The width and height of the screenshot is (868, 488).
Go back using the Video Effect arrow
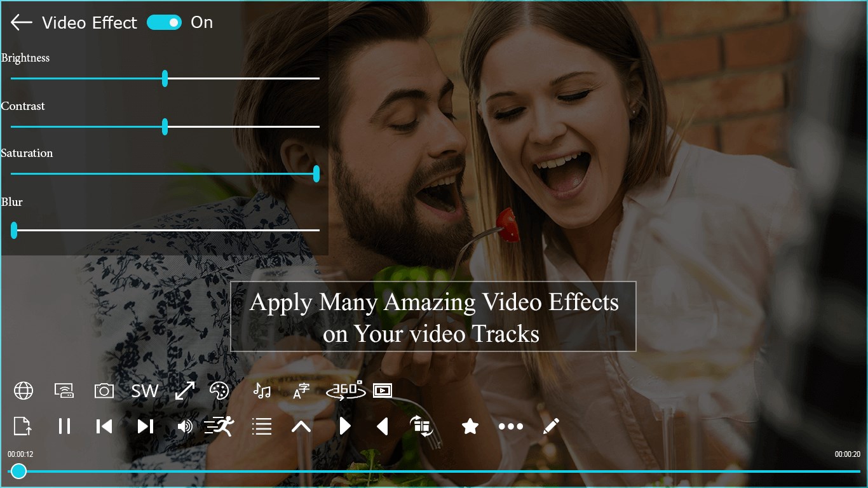[22, 23]
